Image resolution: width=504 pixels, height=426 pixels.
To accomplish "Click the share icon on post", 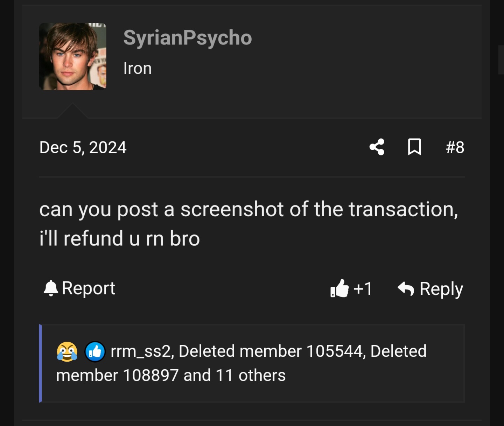I will [377, 147].
